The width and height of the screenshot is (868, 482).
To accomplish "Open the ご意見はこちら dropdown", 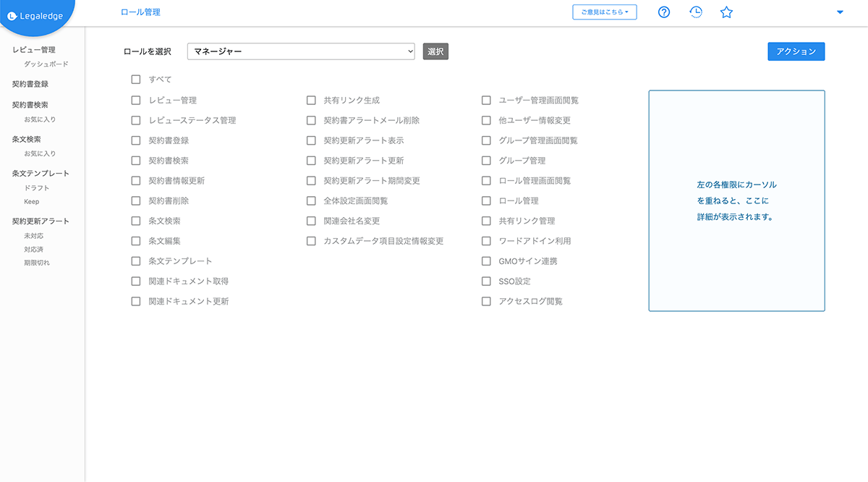I will (x=605, y=12).
